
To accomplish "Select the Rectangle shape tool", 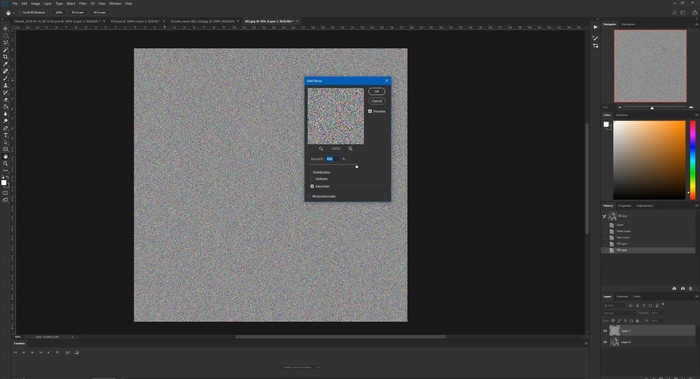I will (5, 150).
